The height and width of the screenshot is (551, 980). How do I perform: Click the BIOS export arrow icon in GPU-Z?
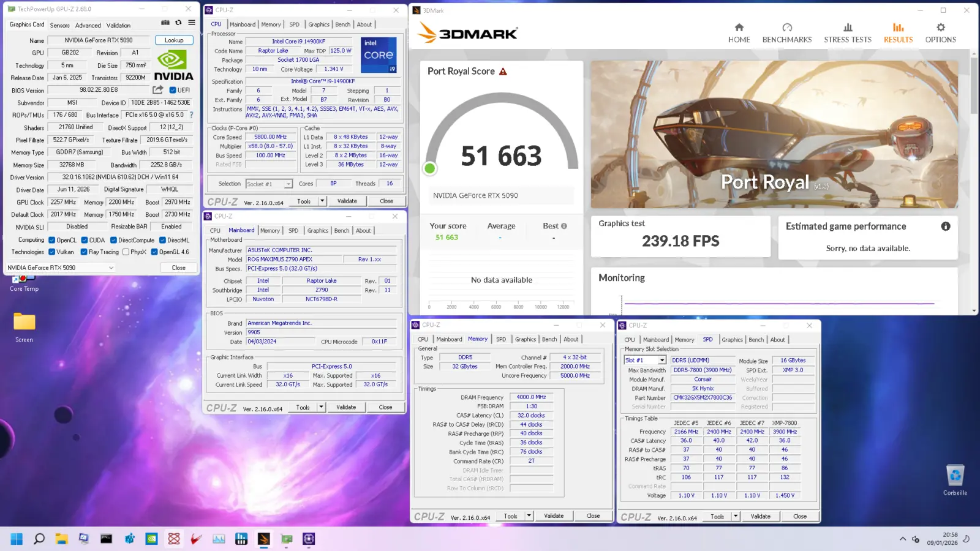pyautogui.click(x=158, y=90)
